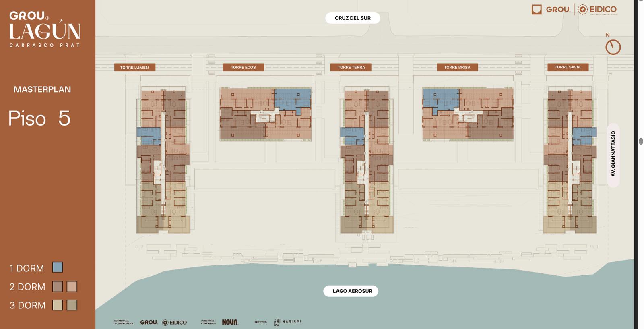
Task: Click the MASTERPLAN heading
Action: click(x=42, y=89)
